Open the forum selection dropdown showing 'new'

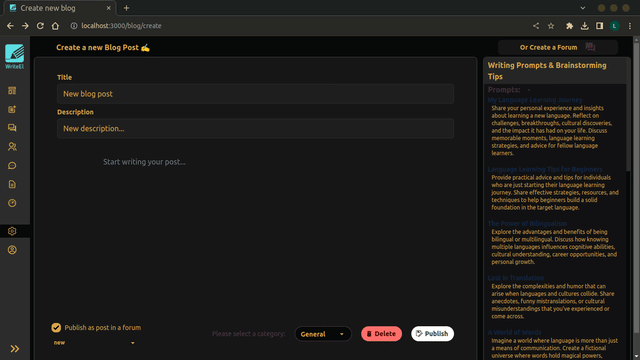(94, 343)
